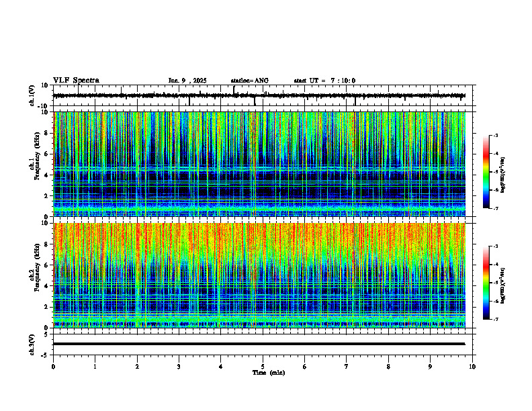Image resolution: width=532 pixels, height=411 pixels.
Task: Click the "5" label on ch.3 axis
Action: pos(46,334)
